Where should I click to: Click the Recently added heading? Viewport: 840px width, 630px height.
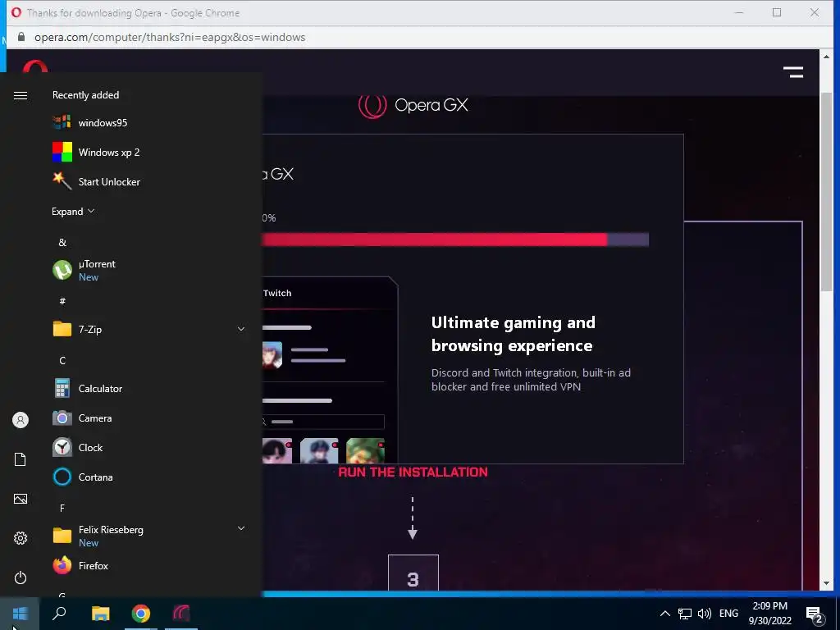(85, 95)
